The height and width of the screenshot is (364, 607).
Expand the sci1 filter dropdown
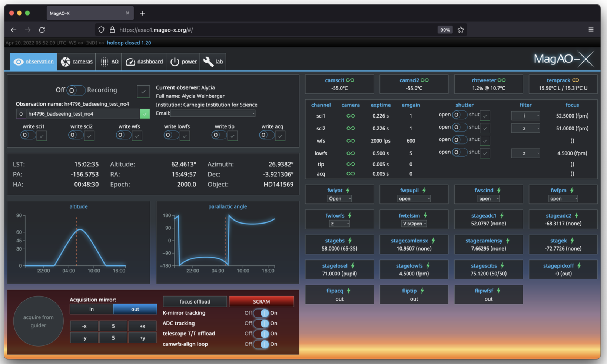tap(525, 116)
